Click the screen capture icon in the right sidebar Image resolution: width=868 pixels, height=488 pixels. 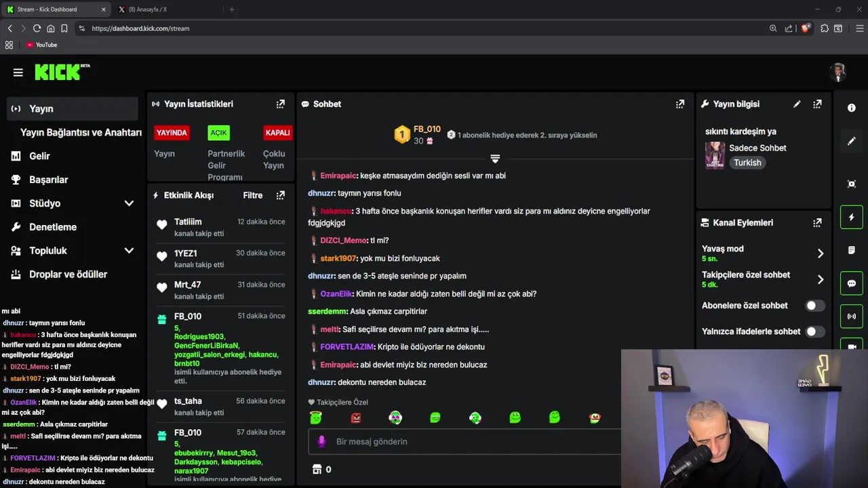coord(852,184)
